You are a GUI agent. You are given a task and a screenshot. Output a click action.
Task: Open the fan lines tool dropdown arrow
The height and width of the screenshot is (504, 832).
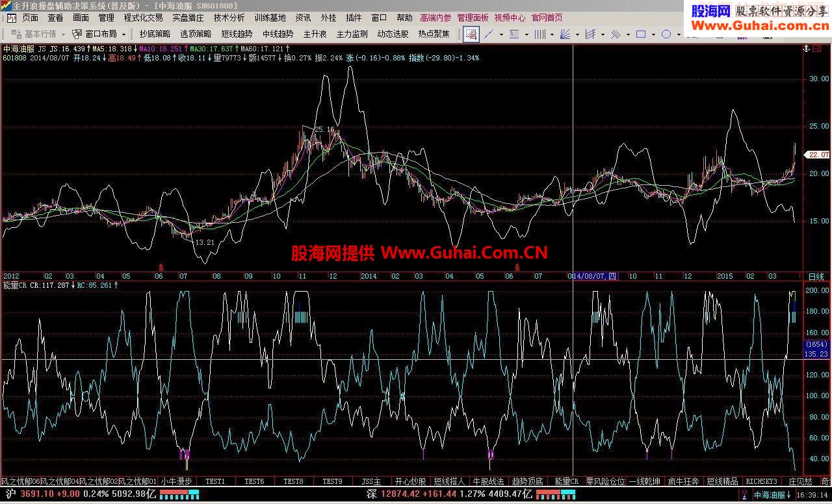pyautogui.click(x=577, y=34)
